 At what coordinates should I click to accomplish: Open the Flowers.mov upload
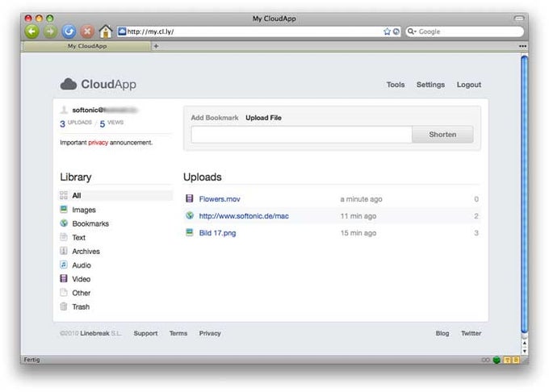(x=220, y=199)
